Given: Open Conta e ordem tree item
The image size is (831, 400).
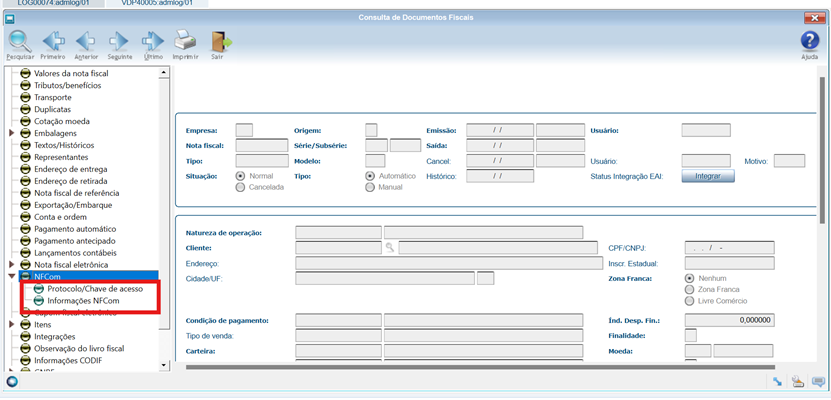Looking at the screenshot, I should click(60, 217).
